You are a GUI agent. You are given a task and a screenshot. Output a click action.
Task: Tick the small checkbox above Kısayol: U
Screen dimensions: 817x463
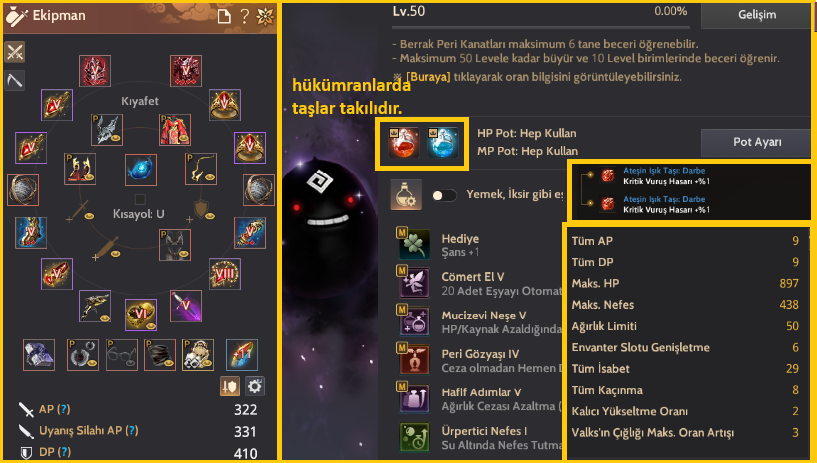[140, 199]
